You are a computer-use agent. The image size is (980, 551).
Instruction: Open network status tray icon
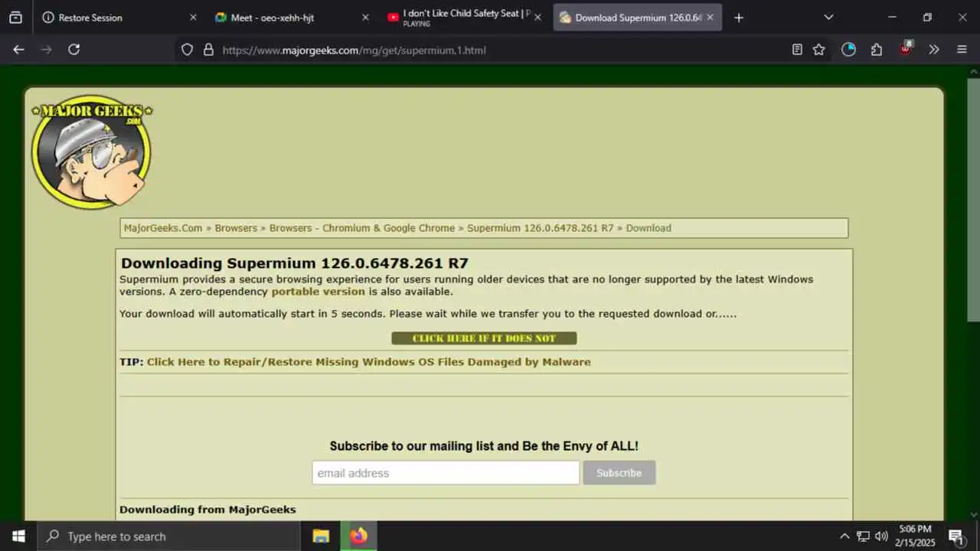click(863, 536)
